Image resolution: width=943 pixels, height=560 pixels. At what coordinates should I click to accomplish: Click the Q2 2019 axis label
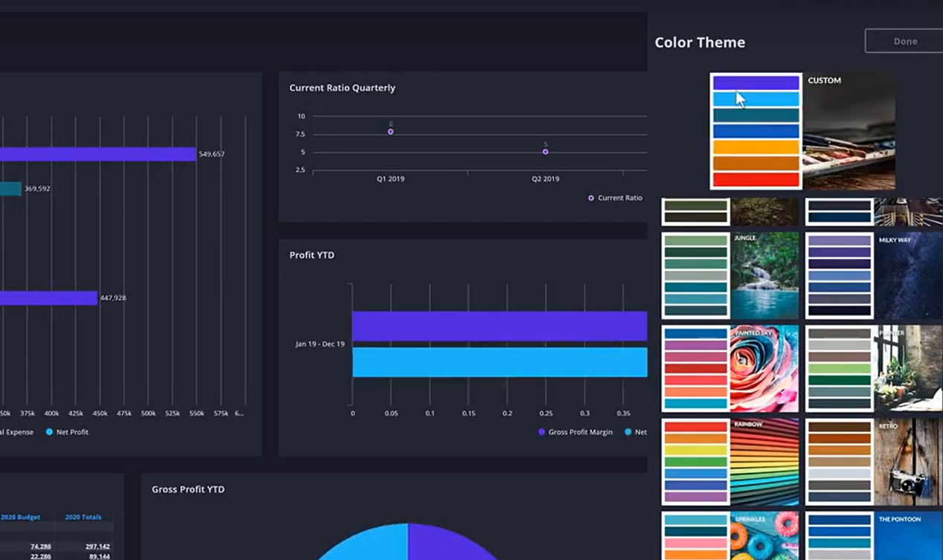coord(545,179)
